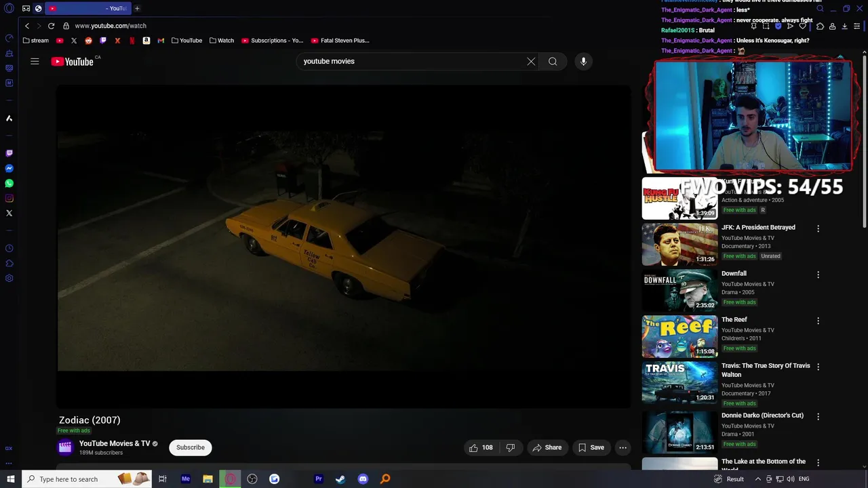Like the Zodiac video (108)
Viewport: 868px width, 488px height.
pyautogui.click(x=481, y=447)
